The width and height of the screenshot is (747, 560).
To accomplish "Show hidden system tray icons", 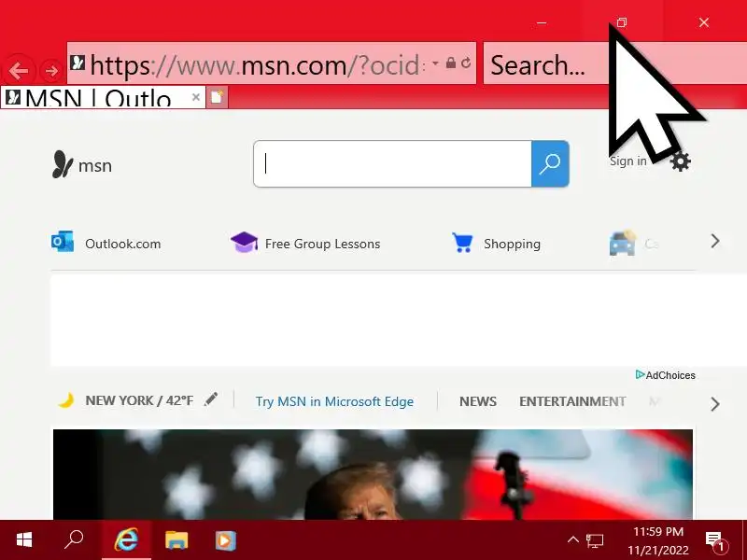I will click(573, 539).
